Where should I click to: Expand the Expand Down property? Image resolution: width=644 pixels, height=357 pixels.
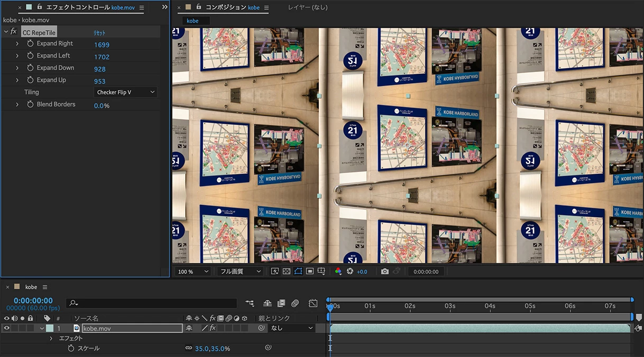[17, 68]
